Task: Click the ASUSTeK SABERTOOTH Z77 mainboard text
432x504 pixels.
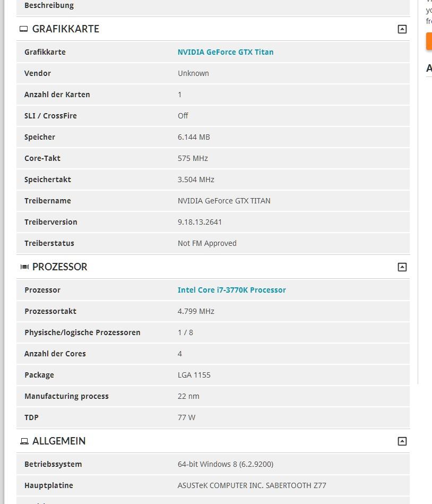Action: [252, 485]
